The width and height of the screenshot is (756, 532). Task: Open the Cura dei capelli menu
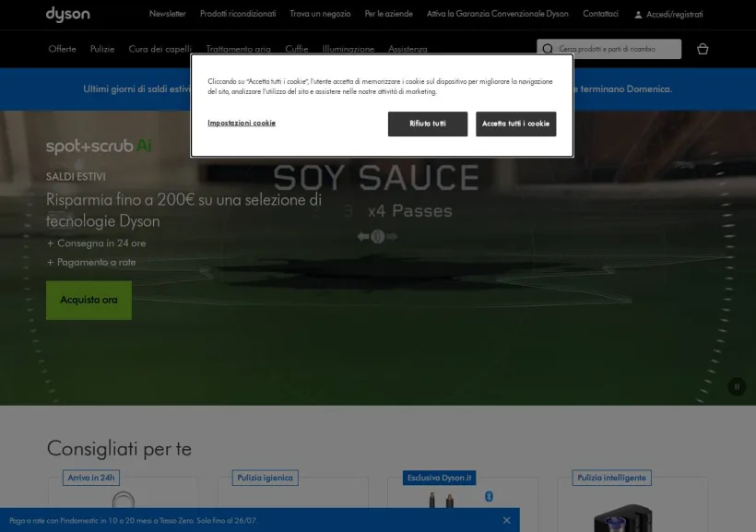pos(160,49)
